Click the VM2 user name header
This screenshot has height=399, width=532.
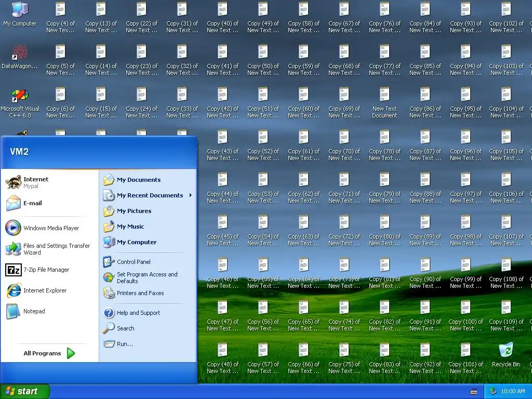pos(19,152)
